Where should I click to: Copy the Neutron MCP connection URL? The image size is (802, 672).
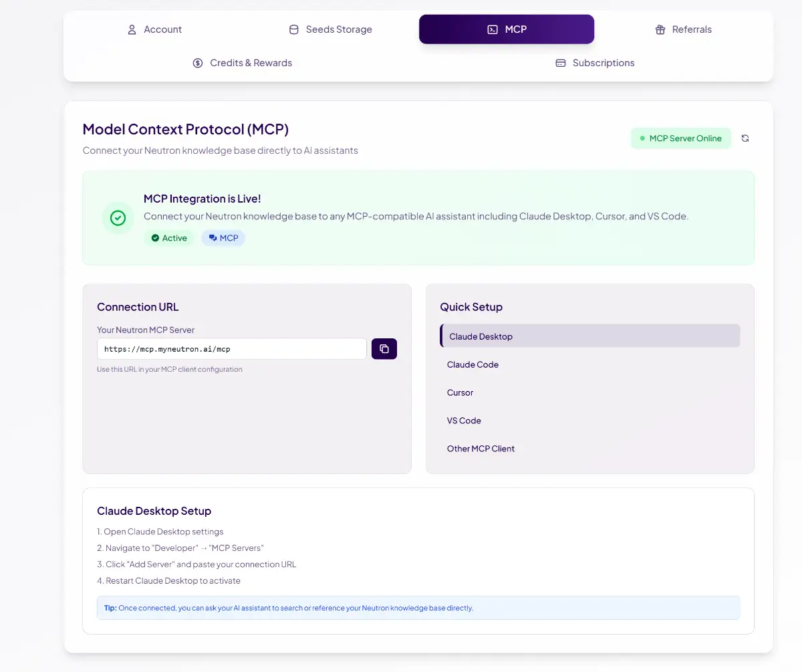click(x=384, y=349)
